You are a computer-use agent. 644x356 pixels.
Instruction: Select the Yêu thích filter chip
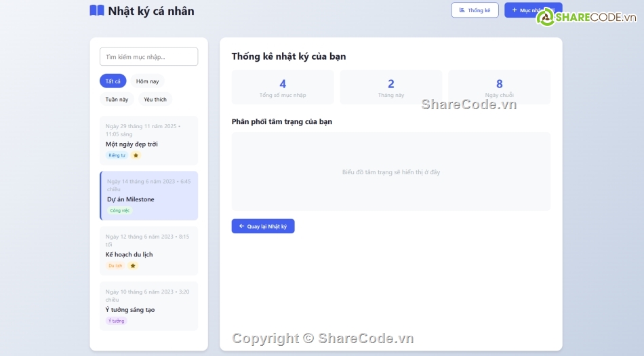click(x=155, y=100)
